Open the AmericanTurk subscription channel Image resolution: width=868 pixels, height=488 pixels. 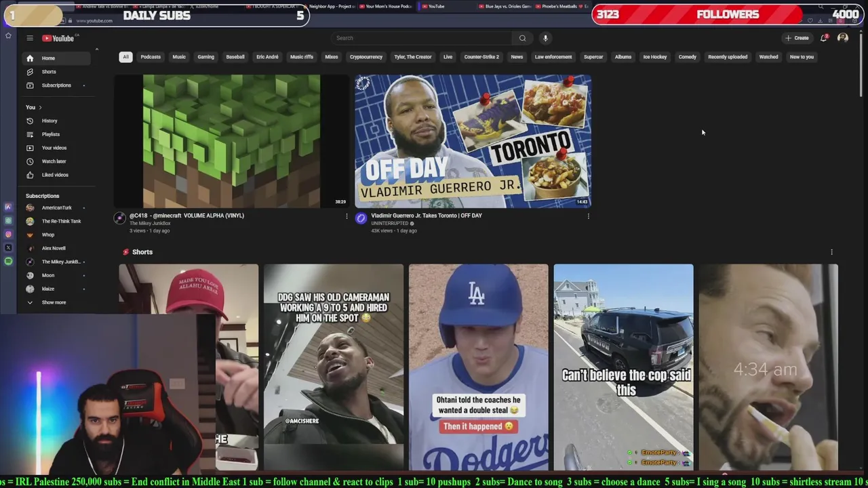(57, 207)
